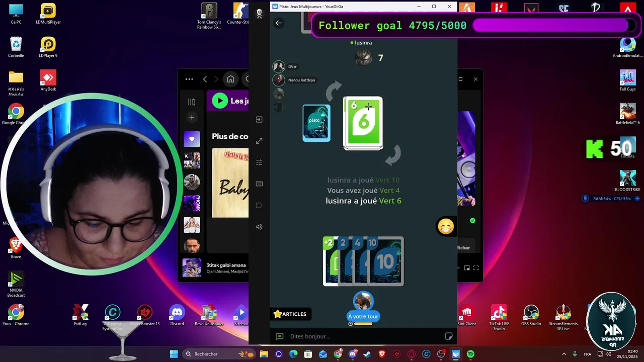The width and height of the screenshot is (644, 362).
Task: Open ExitLag desktop shortcut
Action: click(80, 316)
